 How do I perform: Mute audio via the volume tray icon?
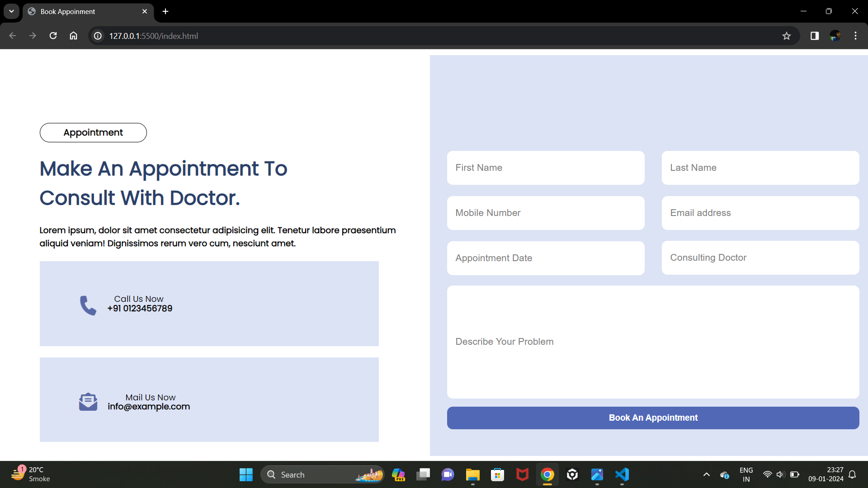point(781,474)
